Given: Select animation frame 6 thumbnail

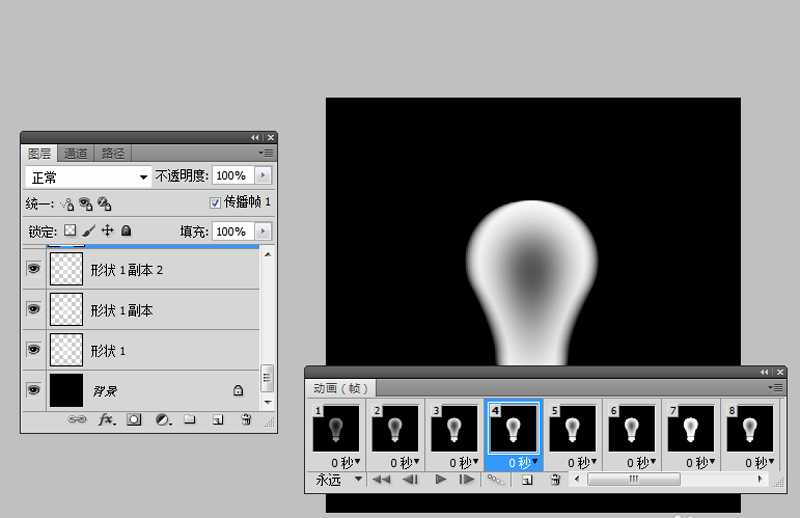Looking at the screenshot, I should coord(632,430).
